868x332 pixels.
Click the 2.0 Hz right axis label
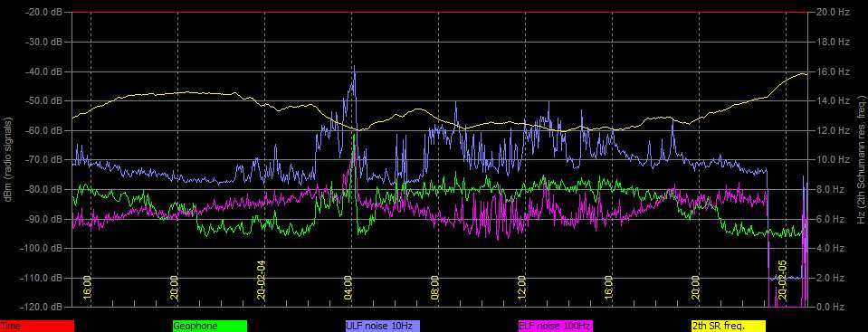pyautogui.click(x=830, y=277)
